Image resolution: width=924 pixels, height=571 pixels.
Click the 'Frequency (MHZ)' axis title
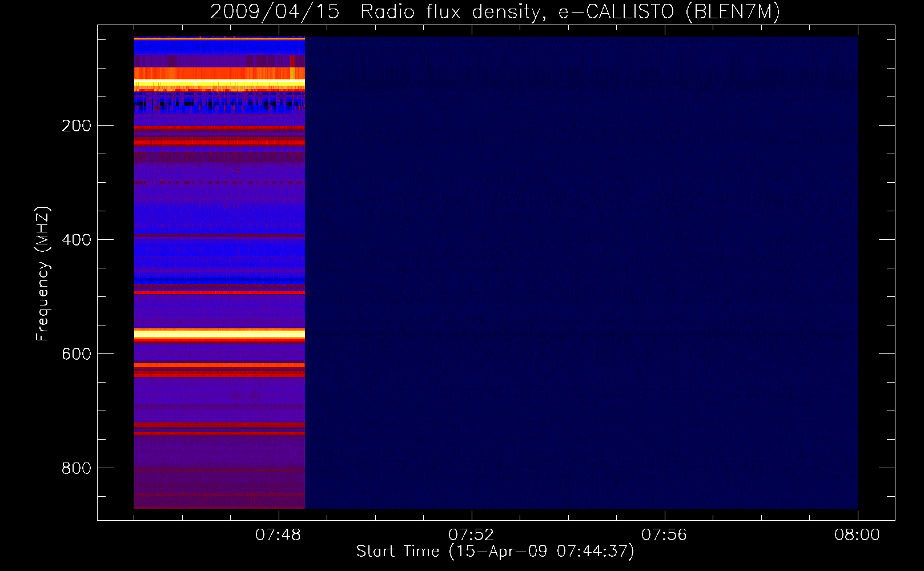click(43, 274)
